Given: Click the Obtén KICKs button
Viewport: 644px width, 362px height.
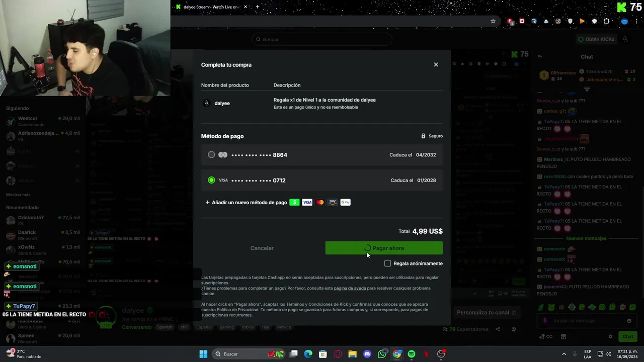Looking at the screenshot, I should (596, 39).
